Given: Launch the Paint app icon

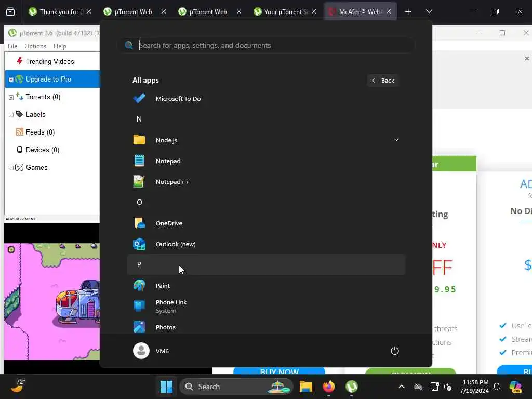Looking at the screenshot, I should (139, 285).
